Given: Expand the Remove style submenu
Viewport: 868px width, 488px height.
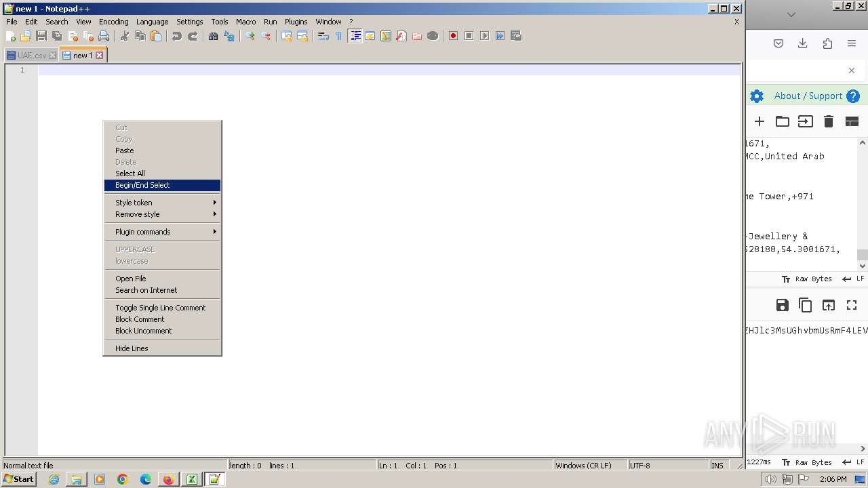Looking at the screenshot, I should click(x=162, y=214).
